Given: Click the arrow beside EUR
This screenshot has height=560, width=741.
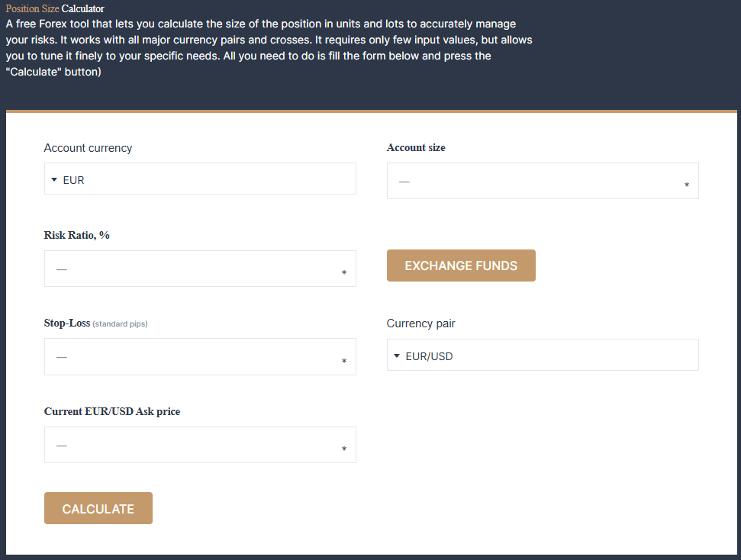Looking at the screenshot, I should [54, 179].
